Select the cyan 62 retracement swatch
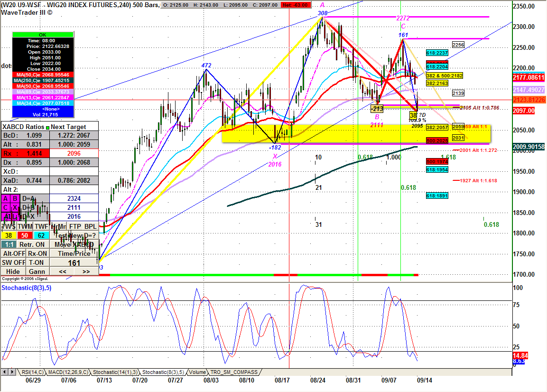The height and width of the screenshot is (392, 547). tap(41, 235)
